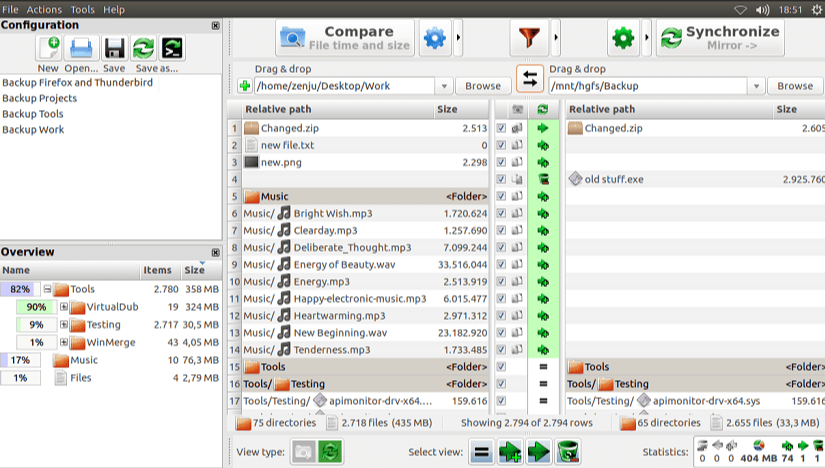Select the Backup Work configuration

pos(33,130)
